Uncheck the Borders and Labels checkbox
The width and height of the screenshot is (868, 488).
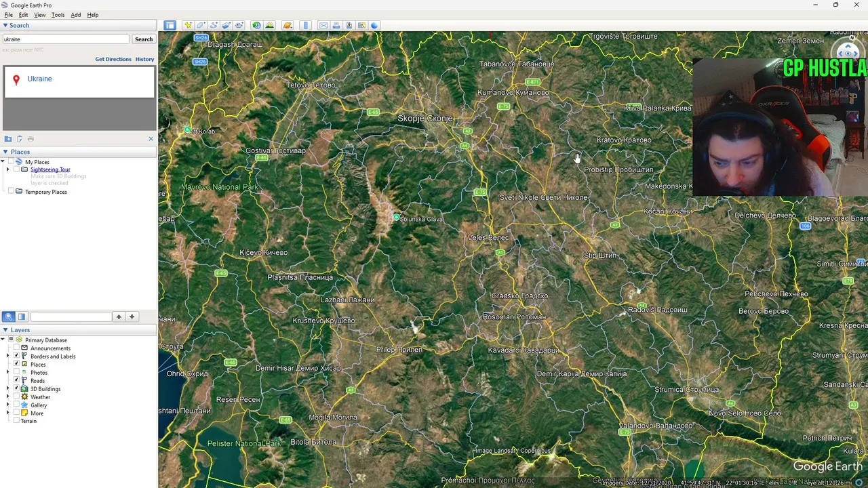point(16,356)
